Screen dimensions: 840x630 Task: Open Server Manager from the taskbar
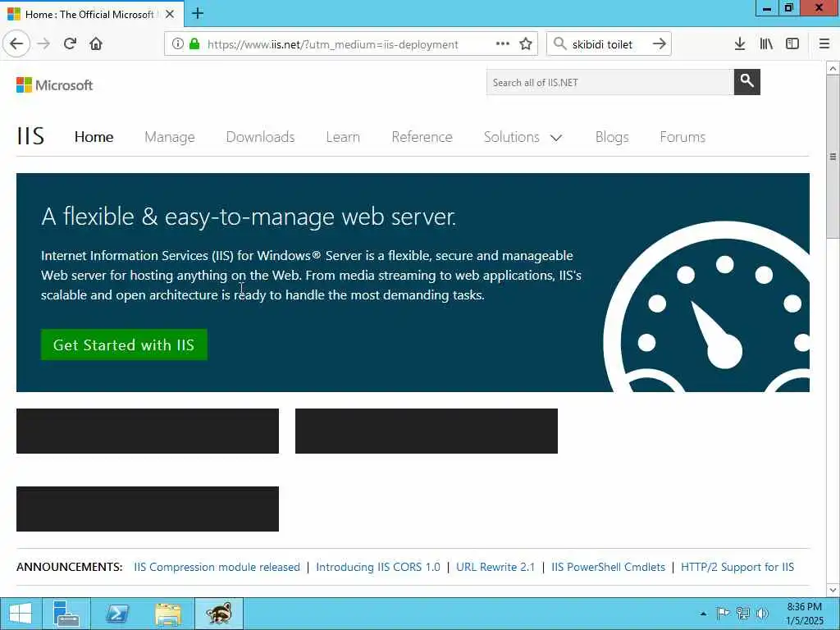(66, 614)
